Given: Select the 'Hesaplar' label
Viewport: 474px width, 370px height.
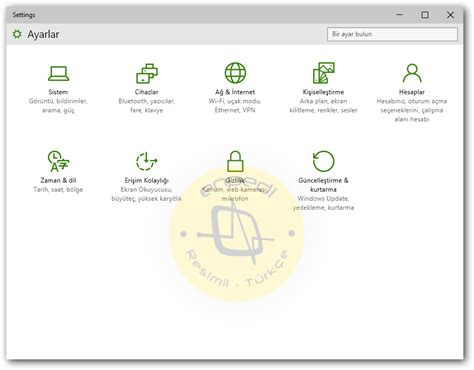Looking at the screenshot, I should pos(412,92).
